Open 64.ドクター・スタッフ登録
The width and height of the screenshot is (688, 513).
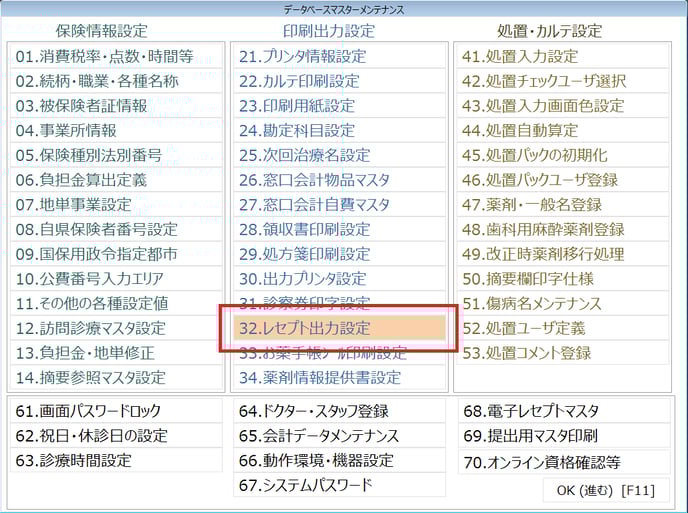pos(339,411)
